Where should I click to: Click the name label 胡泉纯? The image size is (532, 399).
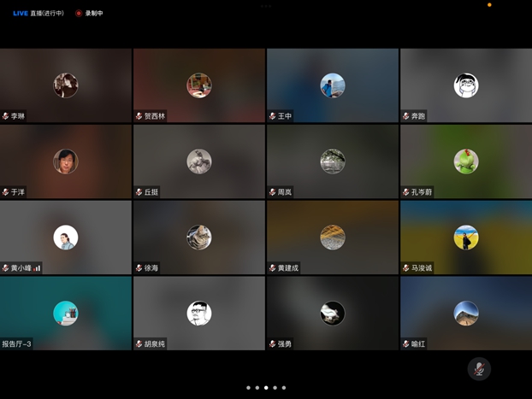click(x=155, y=344)
